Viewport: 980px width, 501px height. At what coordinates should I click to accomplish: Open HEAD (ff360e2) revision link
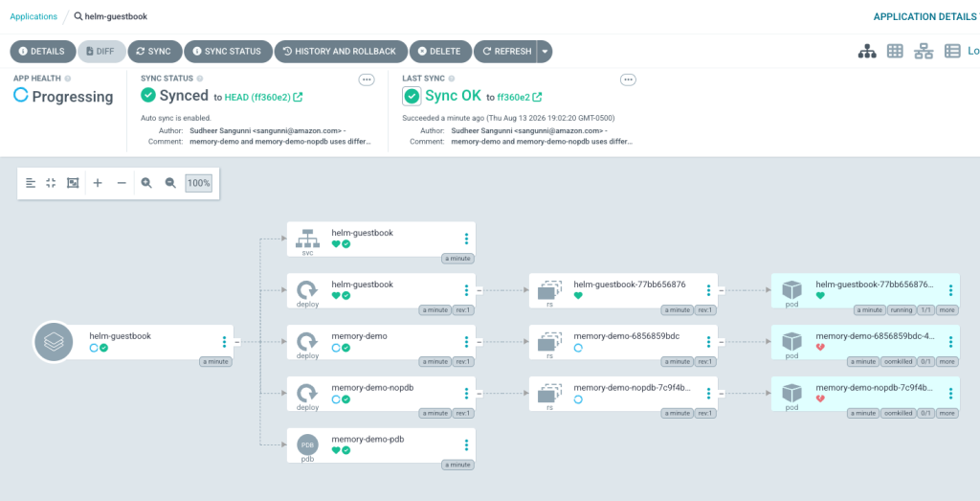(x=264, y=97)
